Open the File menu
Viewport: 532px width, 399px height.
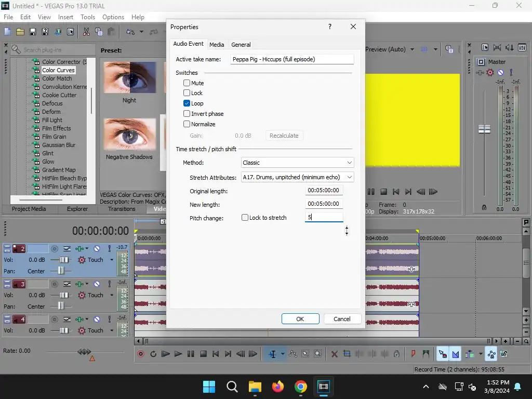pos(8,17)
